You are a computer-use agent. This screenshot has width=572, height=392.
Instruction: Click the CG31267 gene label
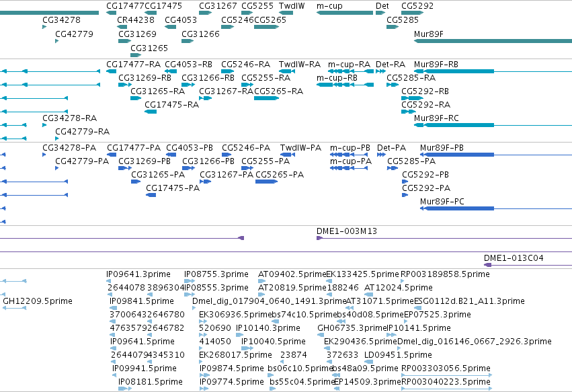[218, 6]
